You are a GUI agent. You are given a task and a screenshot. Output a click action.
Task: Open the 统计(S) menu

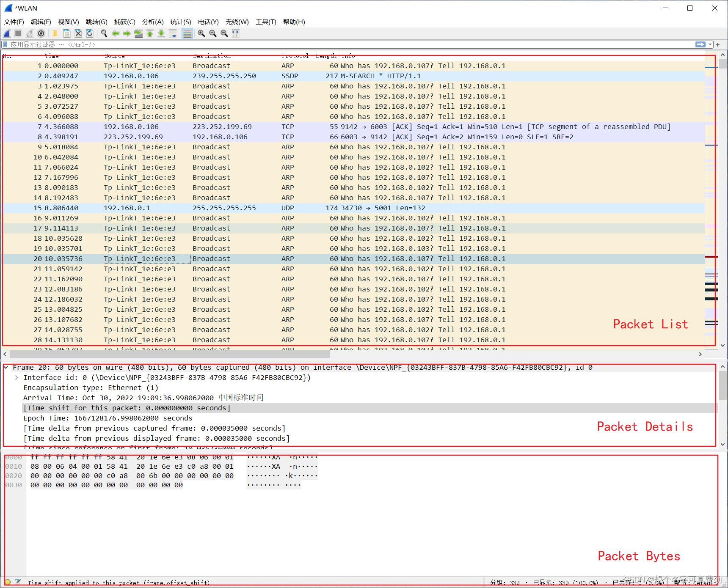[x=181, y=22]
